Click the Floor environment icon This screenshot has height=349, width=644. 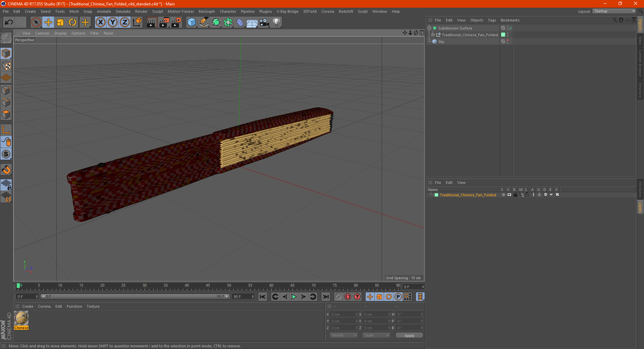252,22
